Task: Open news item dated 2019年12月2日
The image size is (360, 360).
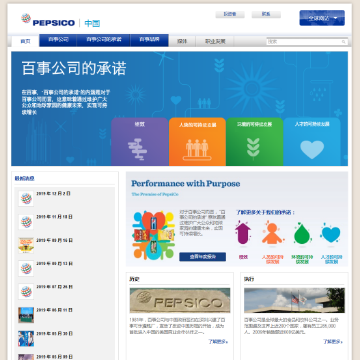Action: (54, 194)
